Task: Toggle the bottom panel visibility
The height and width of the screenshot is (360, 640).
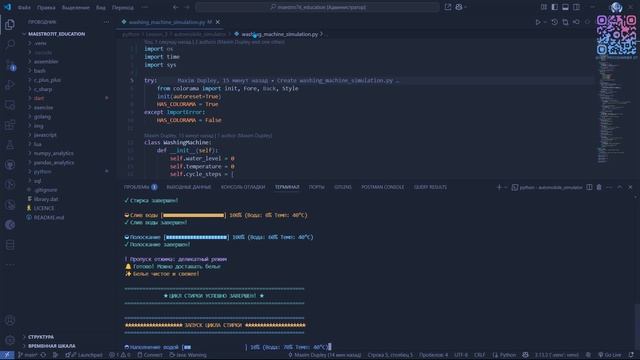Action: pos(565,7)
